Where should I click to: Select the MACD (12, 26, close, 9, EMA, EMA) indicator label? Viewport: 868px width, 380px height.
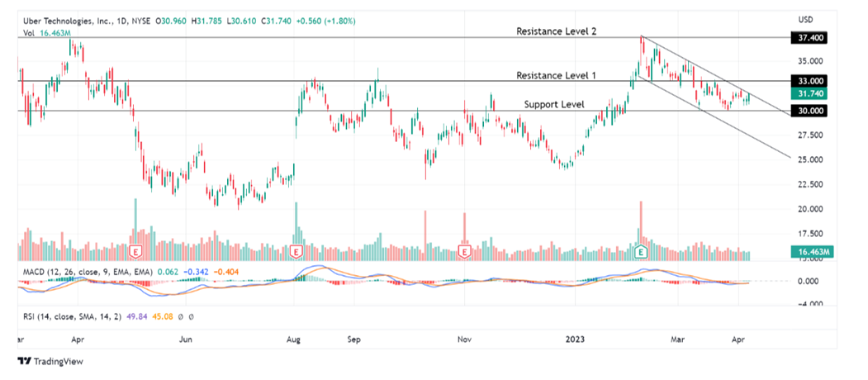[88, 272]
